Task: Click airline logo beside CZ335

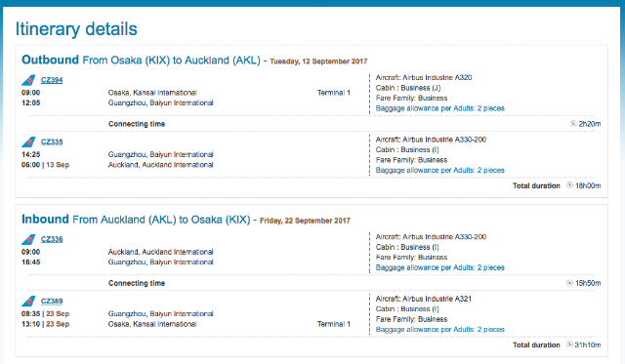Action: point(28,142)
